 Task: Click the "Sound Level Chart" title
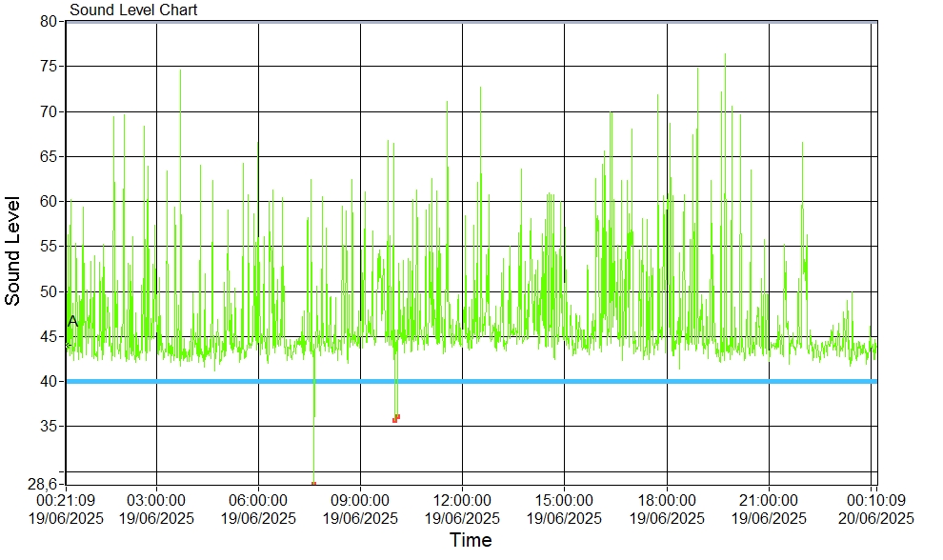pyautogui.click(x=133, y=10)
